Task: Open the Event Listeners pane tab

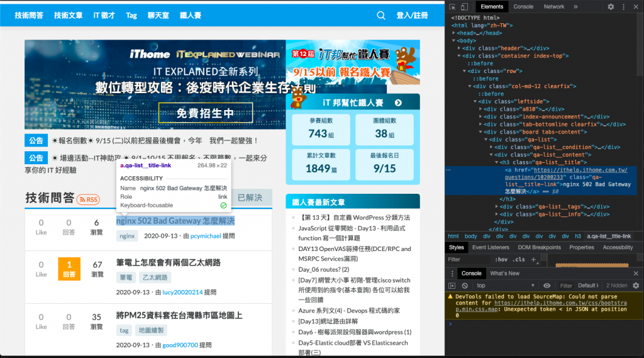Action: [x=491, y=247]
